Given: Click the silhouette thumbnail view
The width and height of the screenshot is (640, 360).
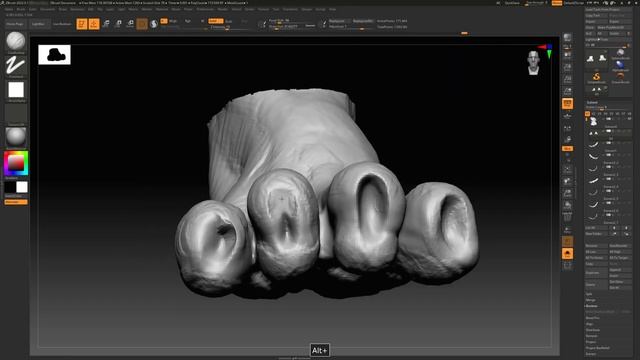Looking at the screenshot, I should pos(54,55).
